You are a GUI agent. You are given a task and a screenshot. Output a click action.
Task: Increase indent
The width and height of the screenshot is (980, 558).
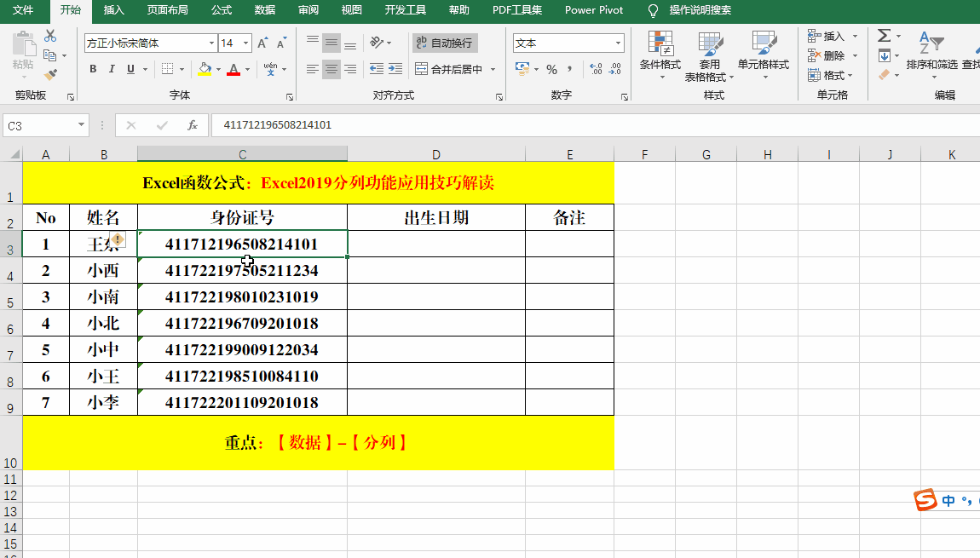tap(395, 69)
